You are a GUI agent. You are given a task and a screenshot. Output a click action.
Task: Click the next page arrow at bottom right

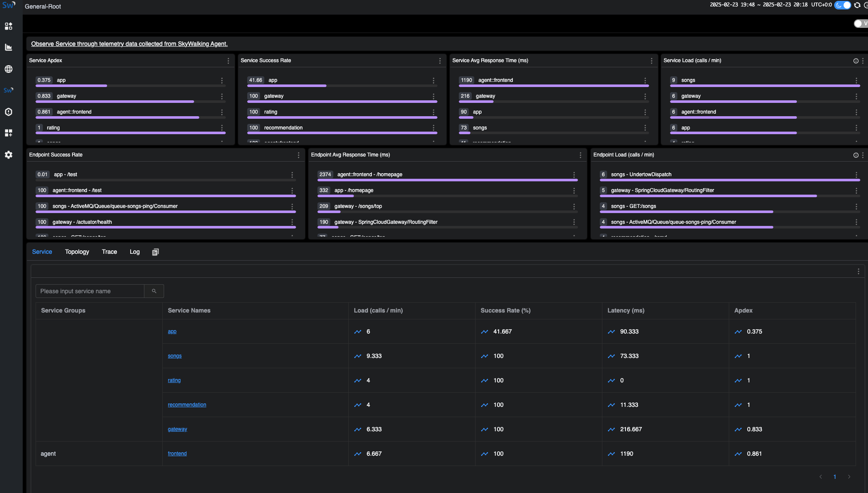[x=849, y=476]
